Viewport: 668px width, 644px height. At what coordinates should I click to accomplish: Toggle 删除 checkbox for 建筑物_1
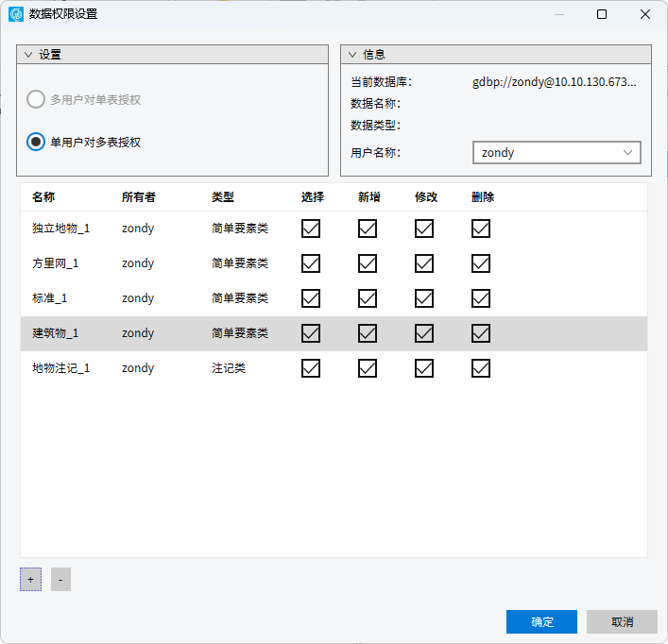click(481, 333)
